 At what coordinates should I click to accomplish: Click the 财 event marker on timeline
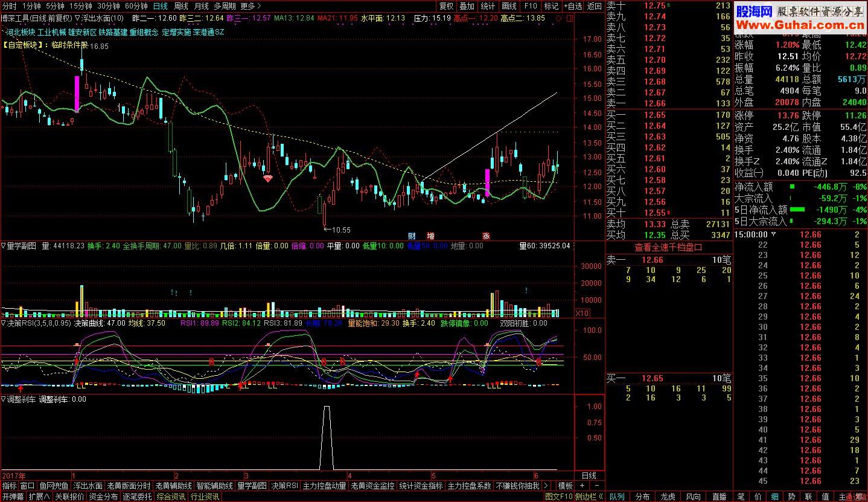[x=412, y=236]
